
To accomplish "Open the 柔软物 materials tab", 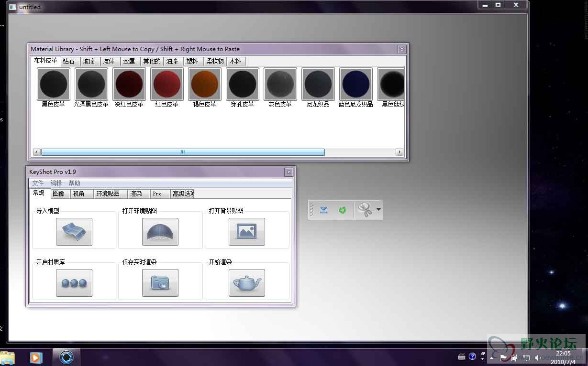I will 215,61.
